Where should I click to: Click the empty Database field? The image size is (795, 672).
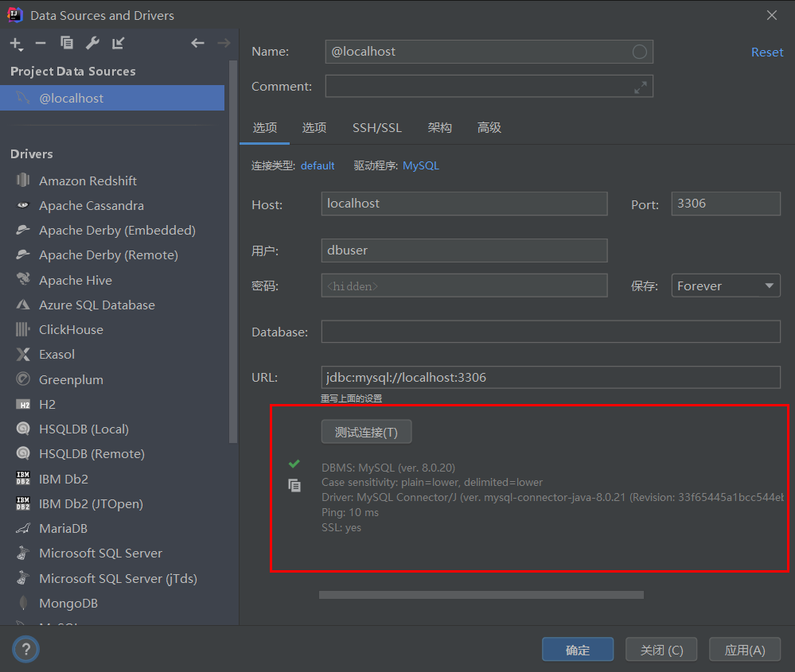(551, 332)
